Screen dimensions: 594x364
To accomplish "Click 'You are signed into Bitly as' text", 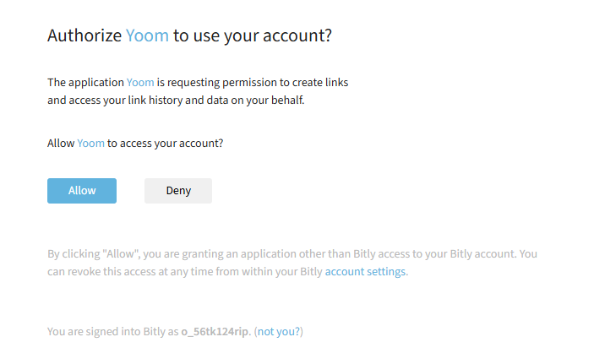I will 113,332.
